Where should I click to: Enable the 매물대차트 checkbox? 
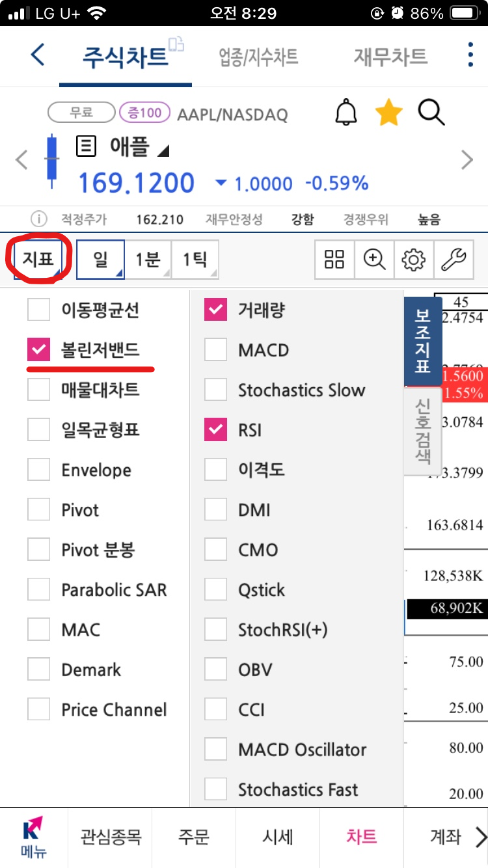click(39, 390)
